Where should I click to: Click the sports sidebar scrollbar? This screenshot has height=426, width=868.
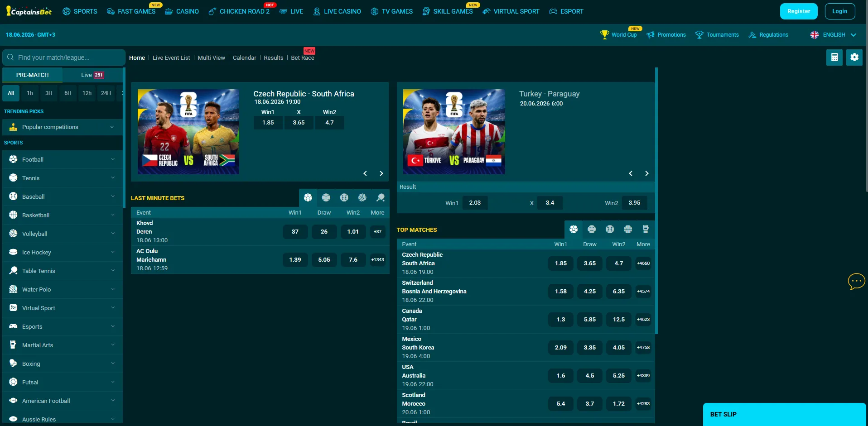[124, 138]
